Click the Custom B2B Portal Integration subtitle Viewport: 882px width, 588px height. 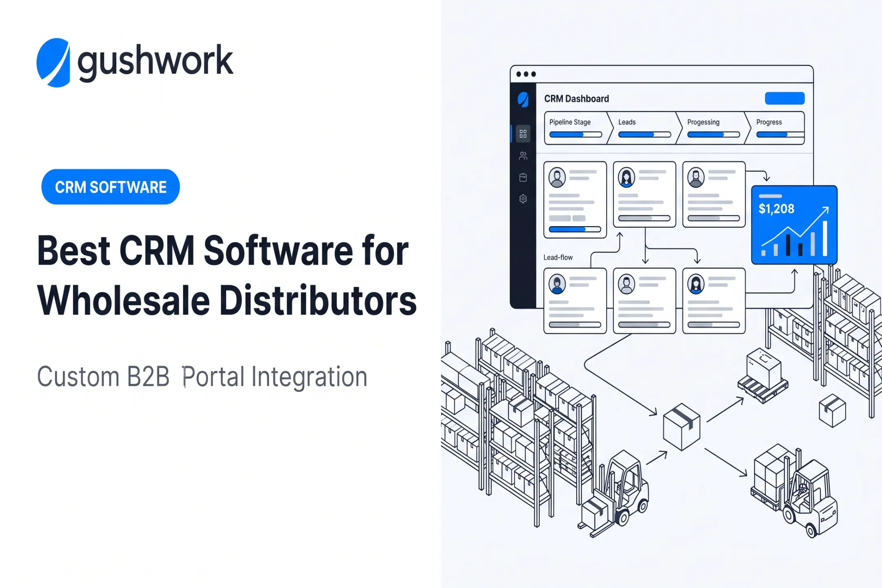(x=202, y=376)
